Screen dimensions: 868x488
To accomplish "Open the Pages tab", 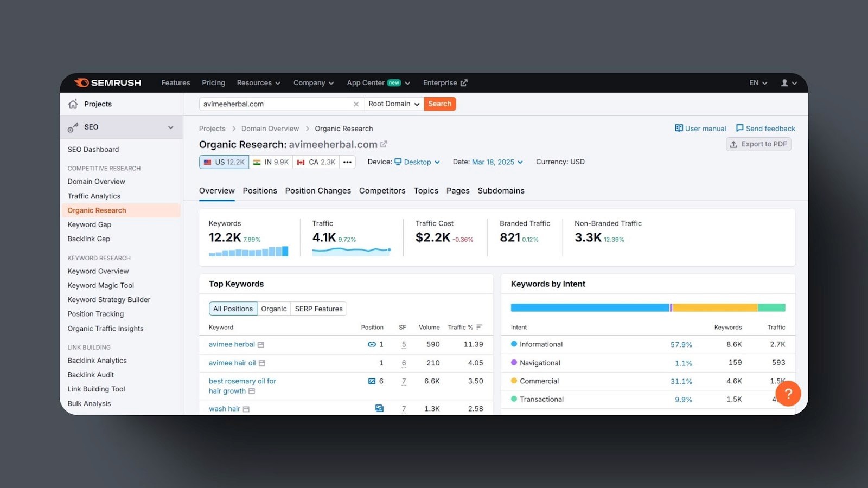I will [x=458, y=191].
